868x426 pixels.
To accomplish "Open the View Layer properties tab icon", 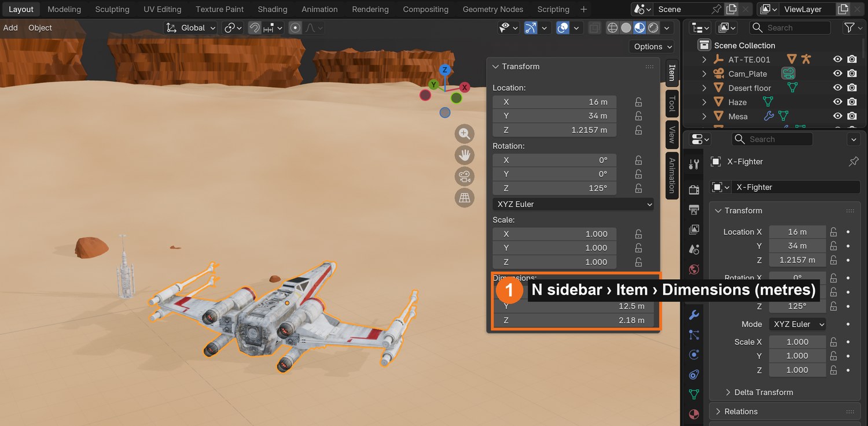I will (694, 229).
